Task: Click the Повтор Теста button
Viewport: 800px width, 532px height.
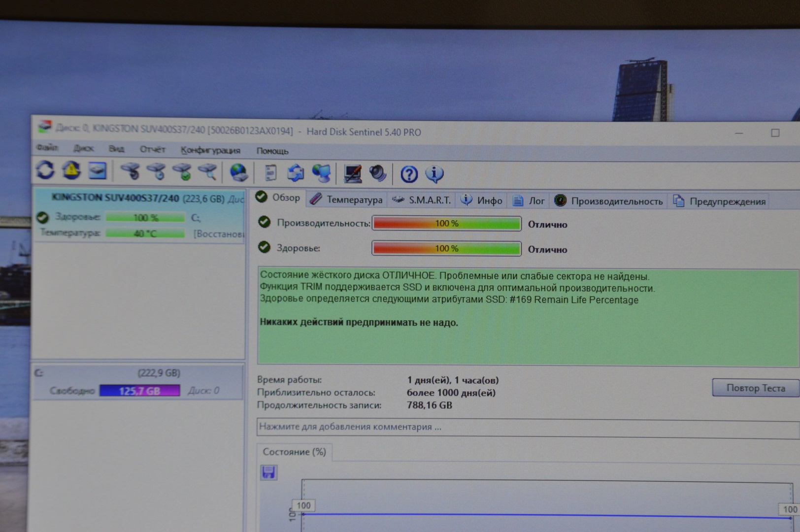Action: point(756,388)
